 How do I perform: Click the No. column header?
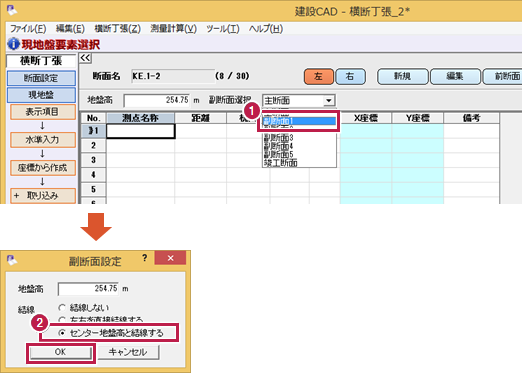(x=94, y=118)
